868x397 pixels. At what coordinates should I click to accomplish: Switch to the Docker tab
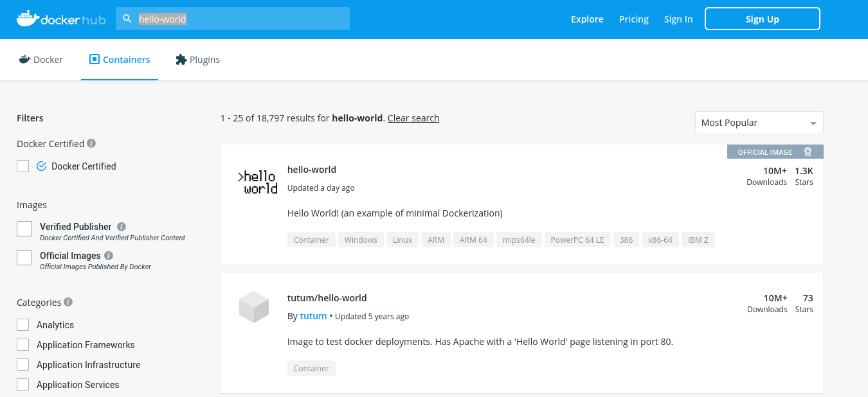click(x=41, y=60)
